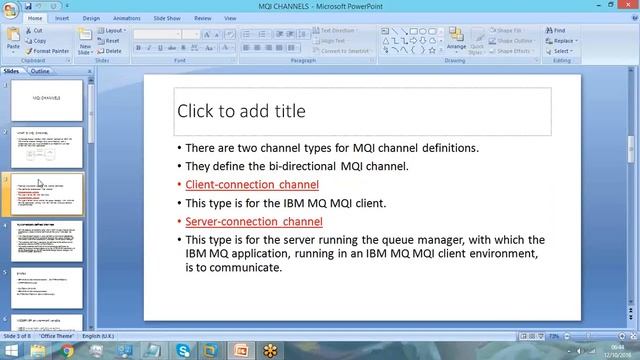The width and height of the screenshot is (640, 360).
Task: Activate the Format Painter
Action: 47,51
